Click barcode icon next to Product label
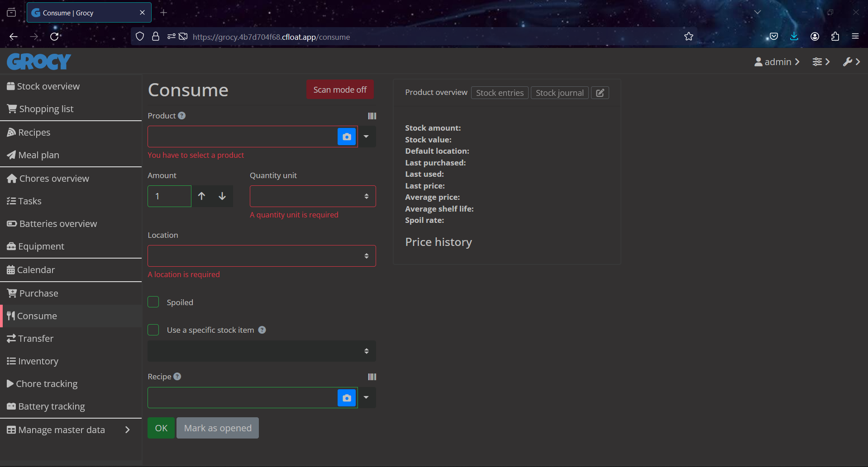Image resolution: width=868 pixels, height=467 pixels. (x=372, y=116)
